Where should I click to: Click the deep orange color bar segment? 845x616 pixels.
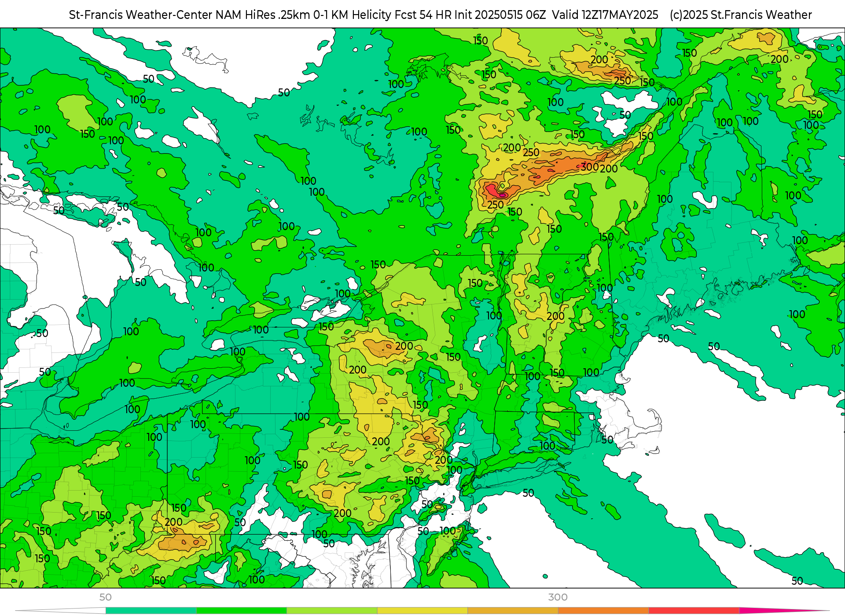tap(603, 610)
